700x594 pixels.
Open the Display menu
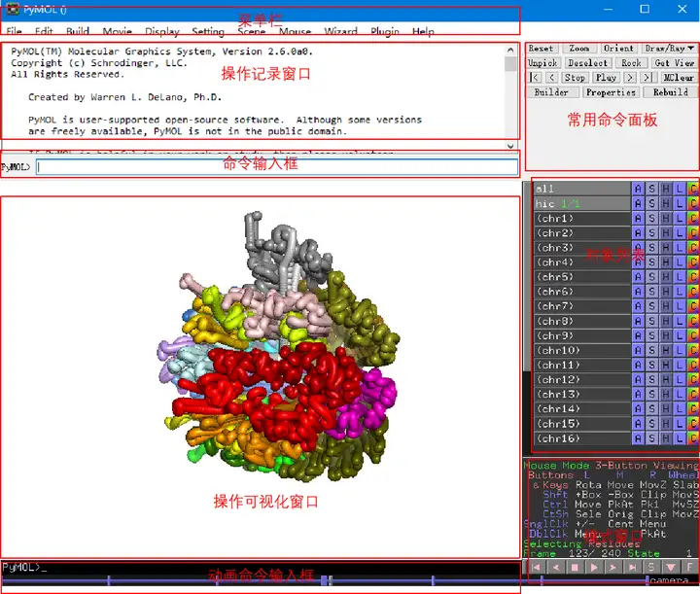[162, 31]
